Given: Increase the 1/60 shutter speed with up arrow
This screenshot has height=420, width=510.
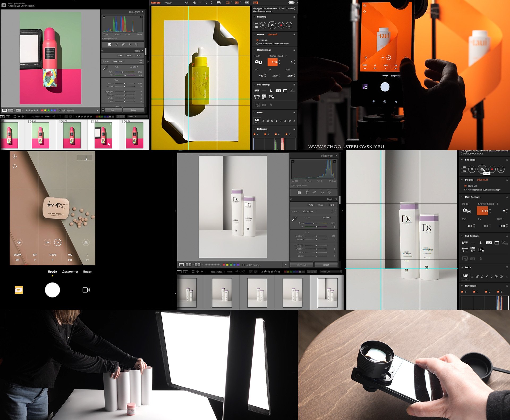Looking at the screenshot, I should pos(490,209).
